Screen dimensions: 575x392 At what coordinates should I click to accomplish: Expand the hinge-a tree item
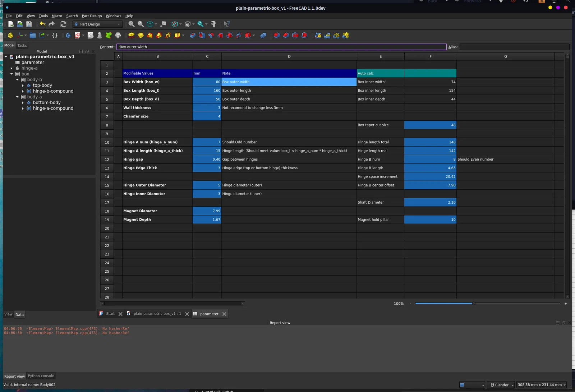[x=11, y=68]
